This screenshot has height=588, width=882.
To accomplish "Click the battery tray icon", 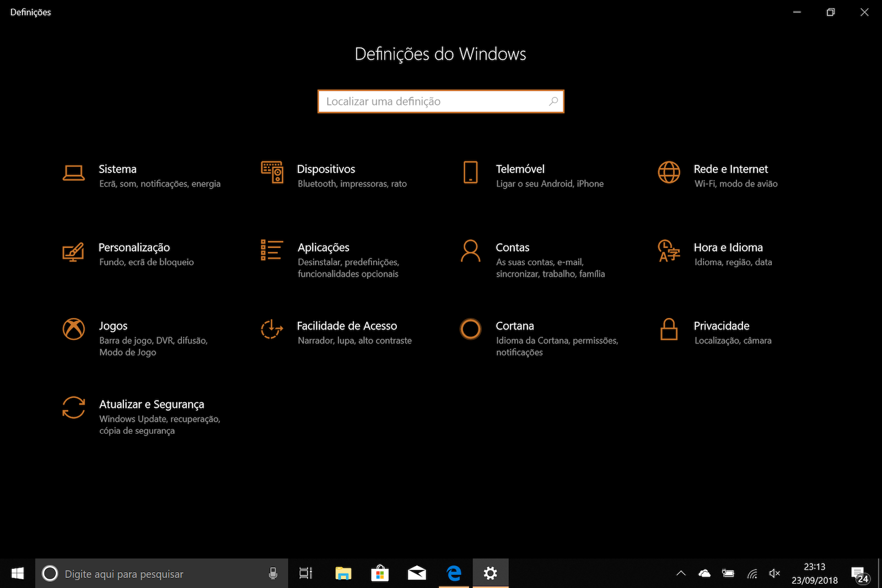I will (728, 574).
